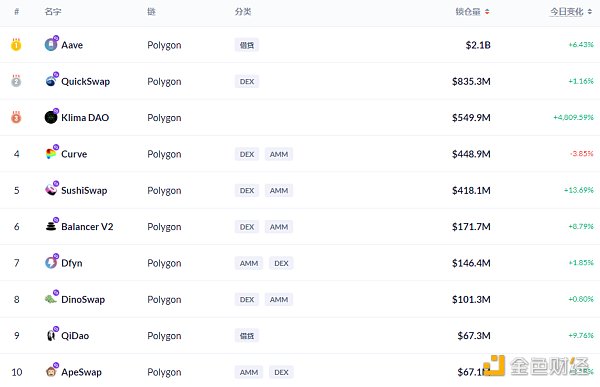The height and width of the screenshot is (387, 600).
Task: Click the QuickSwap logo icon
Action: [x=51, y=81]
